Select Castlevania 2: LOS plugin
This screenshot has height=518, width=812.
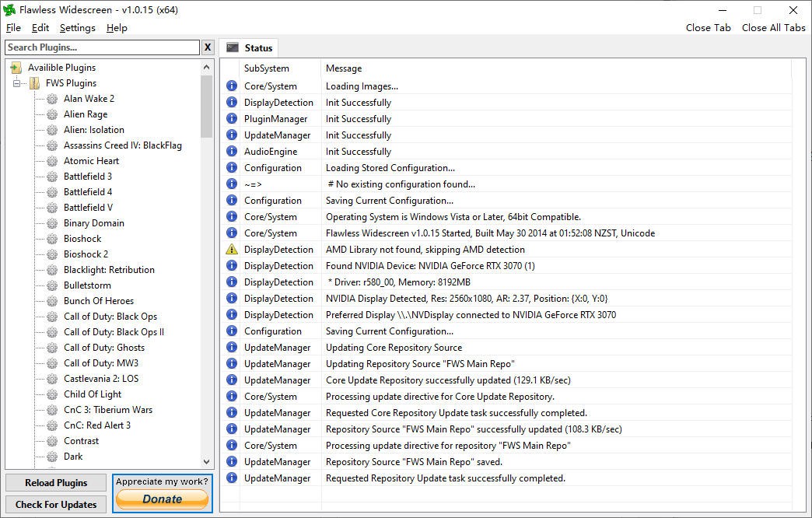click(101, 379)
